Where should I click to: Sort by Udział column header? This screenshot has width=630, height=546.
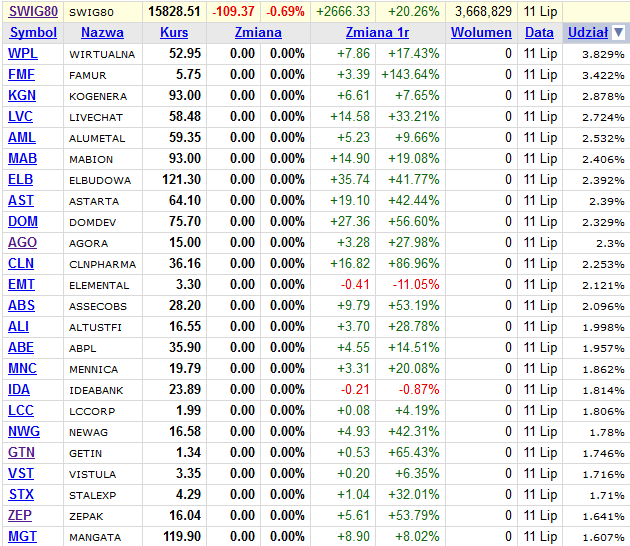point(587,33)
